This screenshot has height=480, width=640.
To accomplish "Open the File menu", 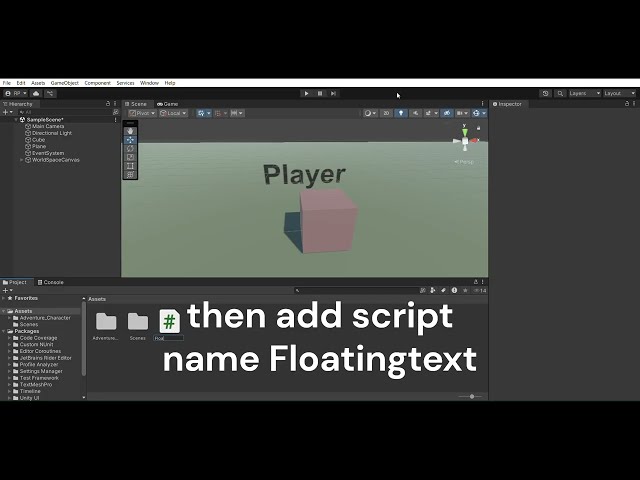I will click(7, 83).
